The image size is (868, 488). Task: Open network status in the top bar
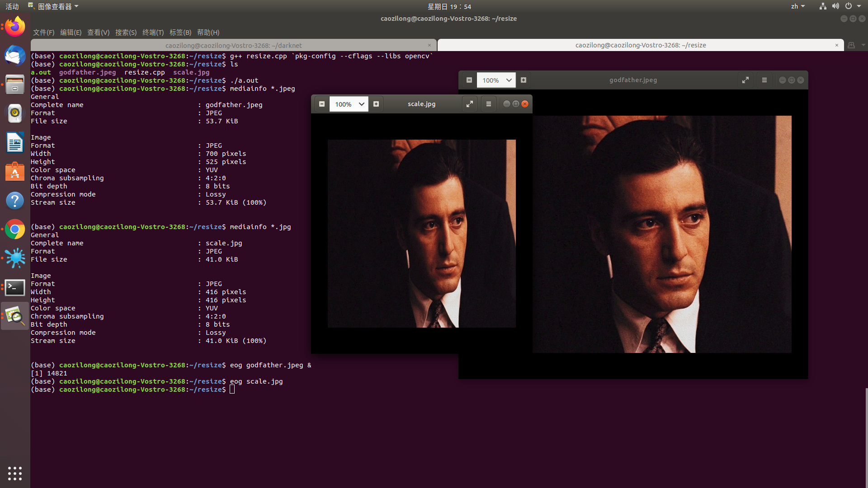pyautogui.click(x=823, y=6)
